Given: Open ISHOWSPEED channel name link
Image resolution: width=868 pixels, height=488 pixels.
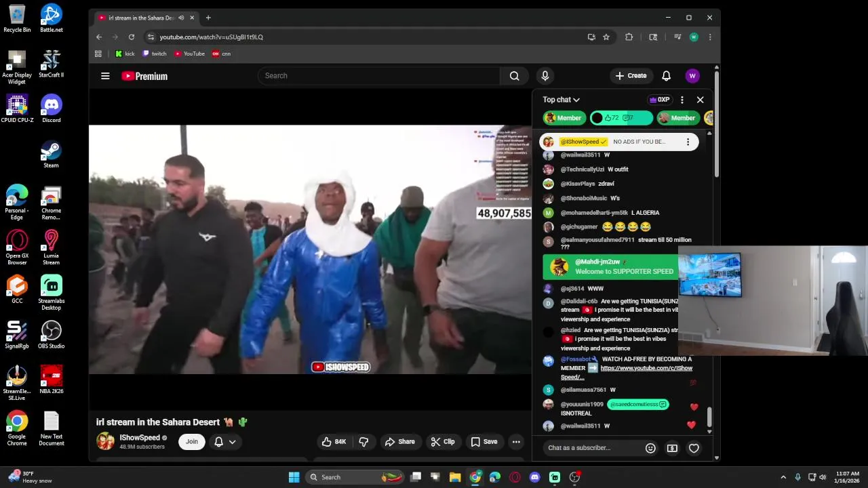Looking at the screenshot, I should 140,438.
